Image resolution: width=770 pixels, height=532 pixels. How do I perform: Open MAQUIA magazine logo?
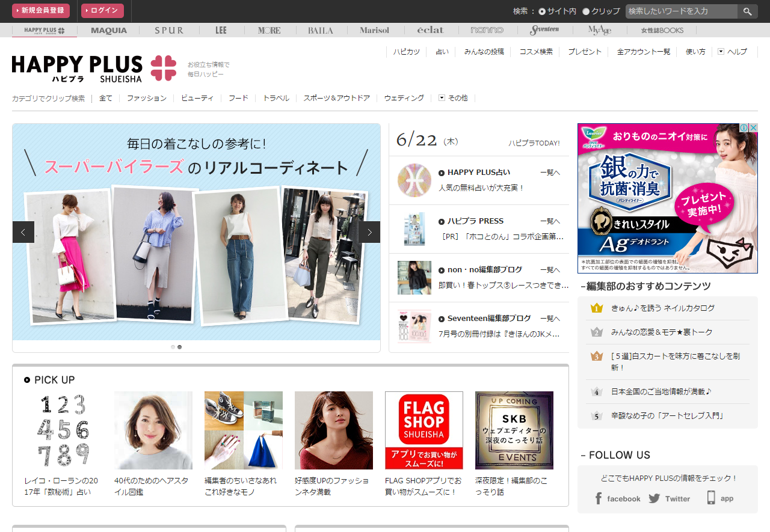click(x=109, y=30)
